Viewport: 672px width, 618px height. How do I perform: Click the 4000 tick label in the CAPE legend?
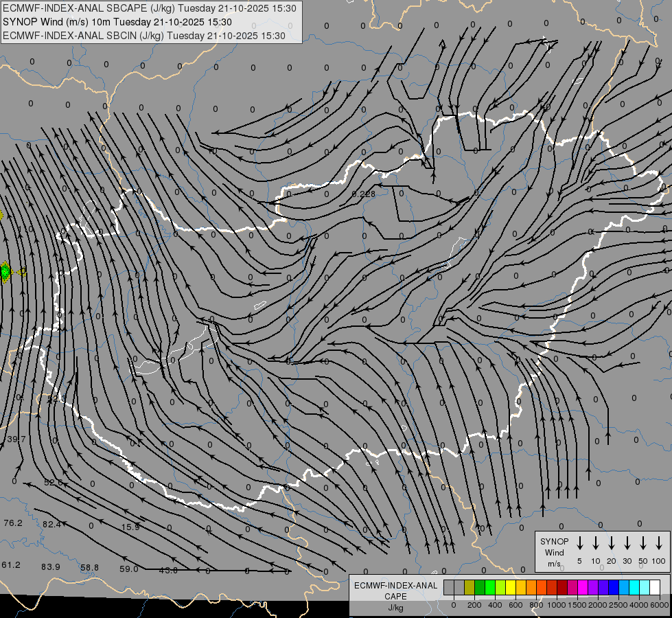point(639,605)
